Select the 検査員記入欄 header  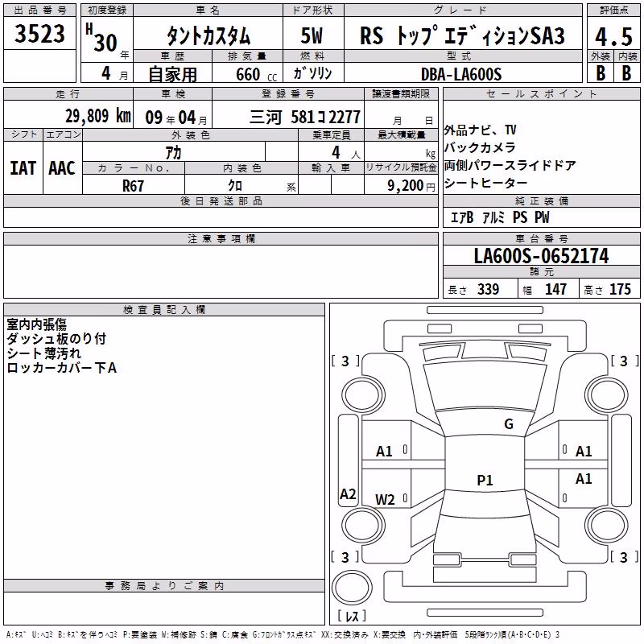[x=164, y=310]
